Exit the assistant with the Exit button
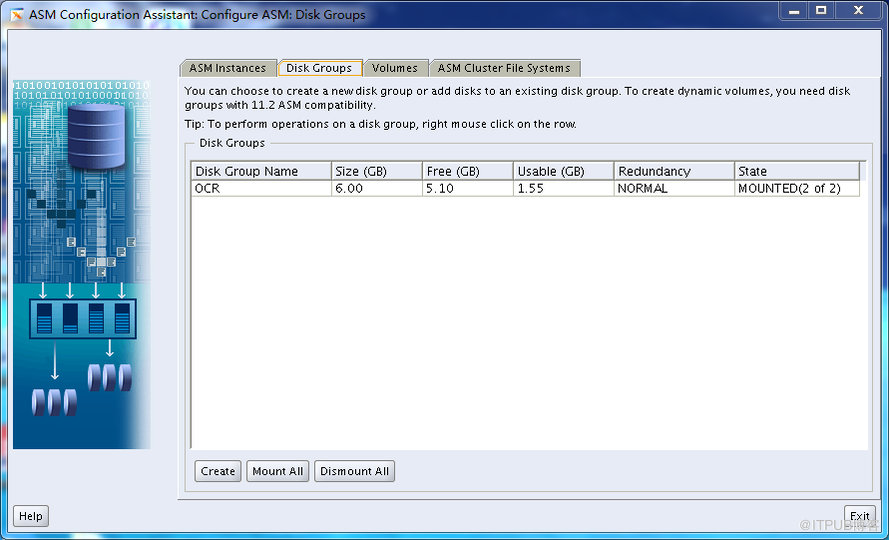This screenshot has width=889, height=540. (859, 516)
